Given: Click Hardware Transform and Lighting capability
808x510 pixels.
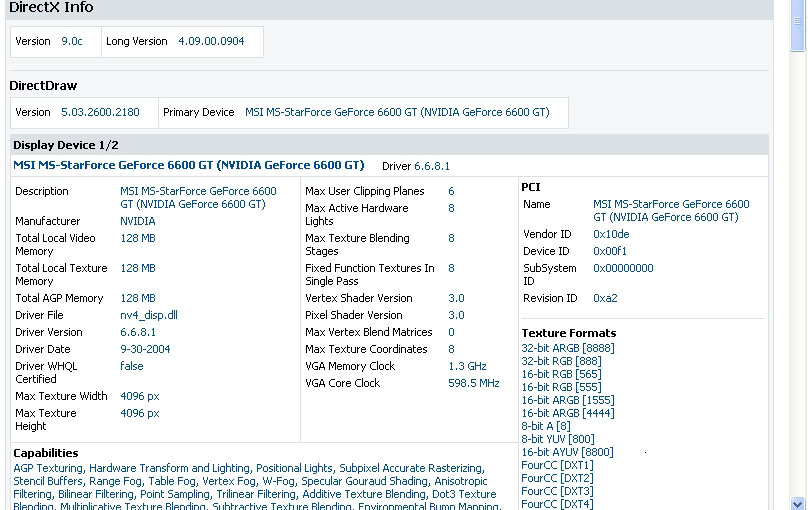Looking at the screenshot, I should click(x=169, y=468).
